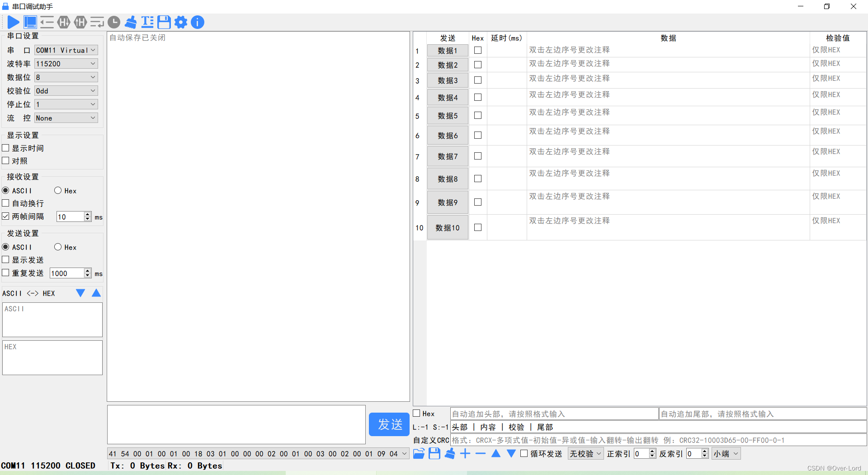
Task: Increase the 重复发送 1000 ms spinner
Action: click(x=88, y=271)
